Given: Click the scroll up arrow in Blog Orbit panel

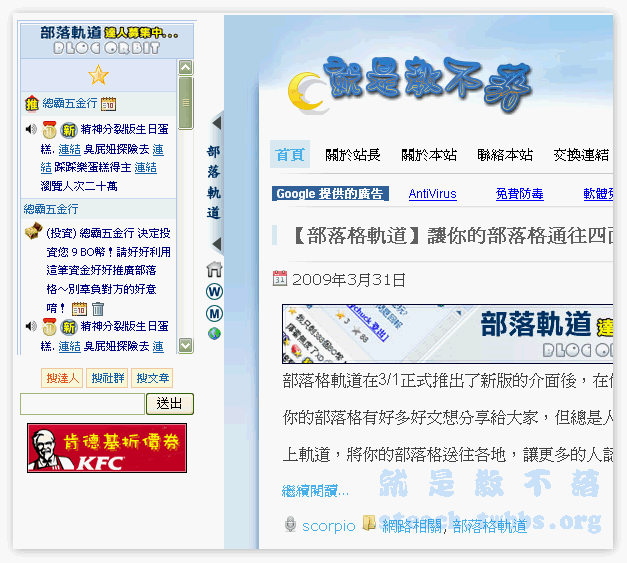Looking at the screenshot, I should pyautogui.click(x=186, y=68).
